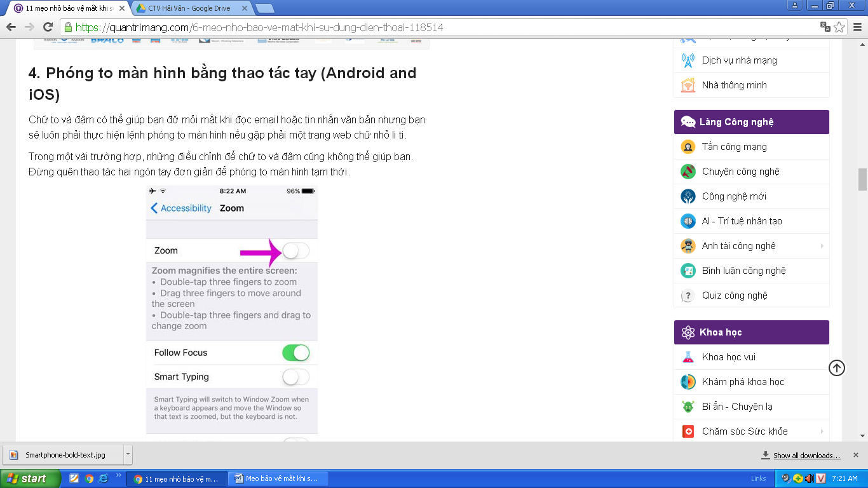Expand the Anh tài công nghệ submenu
This screenshot has width=868, height=488.
pyautogui.click(x=822, y=246)
